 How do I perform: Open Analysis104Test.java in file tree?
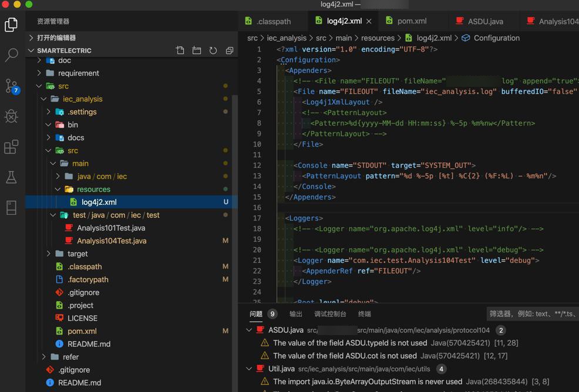pyautogui.click(x=112, y=241)
